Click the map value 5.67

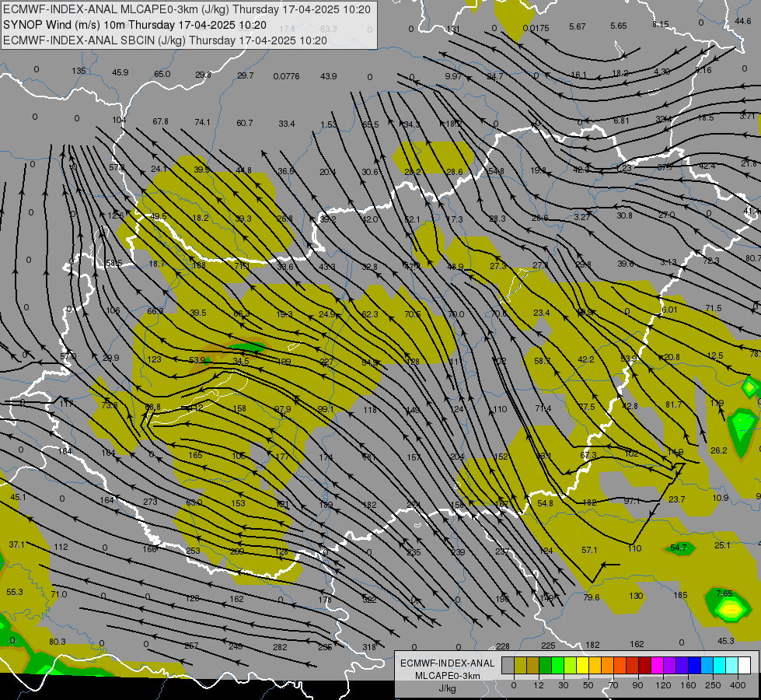click(578, 26)
